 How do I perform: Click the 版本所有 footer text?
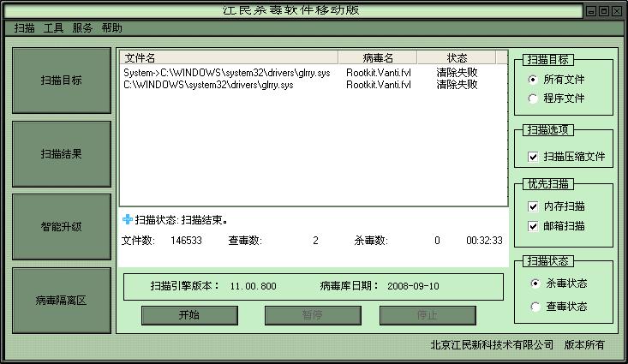[584, 345]
